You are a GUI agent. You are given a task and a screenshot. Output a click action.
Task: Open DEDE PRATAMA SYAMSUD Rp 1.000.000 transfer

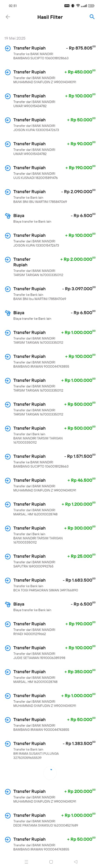[50, 820]
